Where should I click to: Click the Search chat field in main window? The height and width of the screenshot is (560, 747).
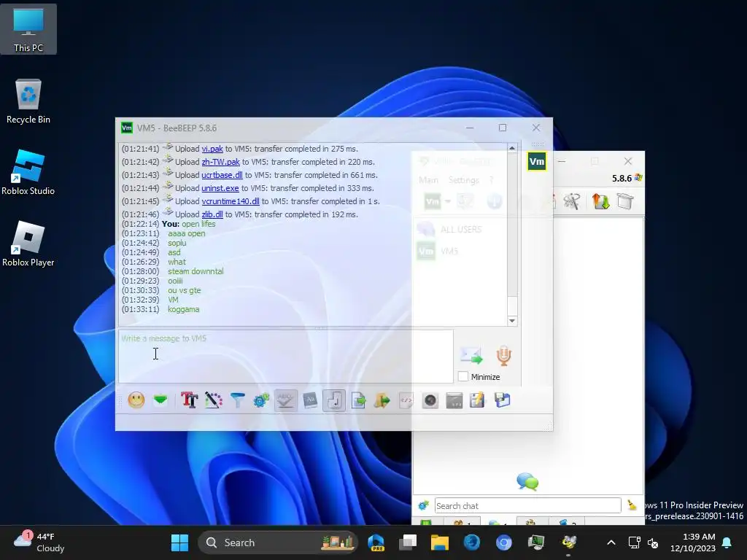click(527, 506)
